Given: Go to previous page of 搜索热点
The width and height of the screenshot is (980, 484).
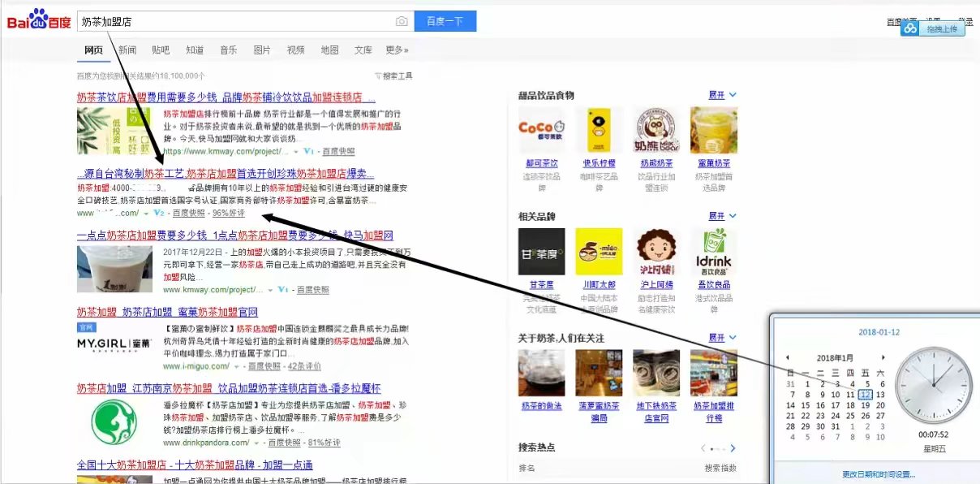Looking at the screenshot, I should click(x=703, y=447).
